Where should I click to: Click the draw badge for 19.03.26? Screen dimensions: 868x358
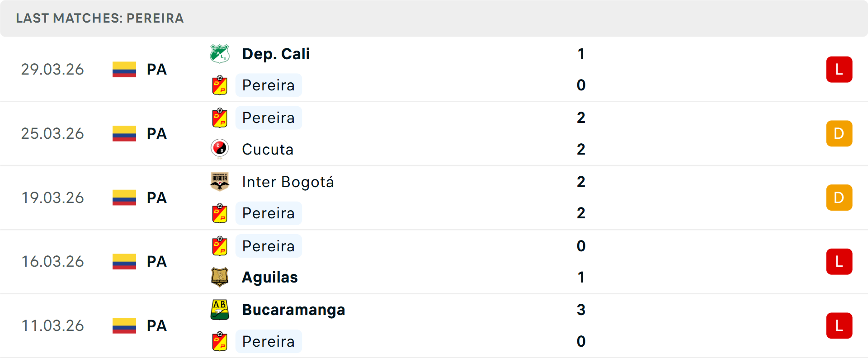pyautogui.click(x=839, y=198)
